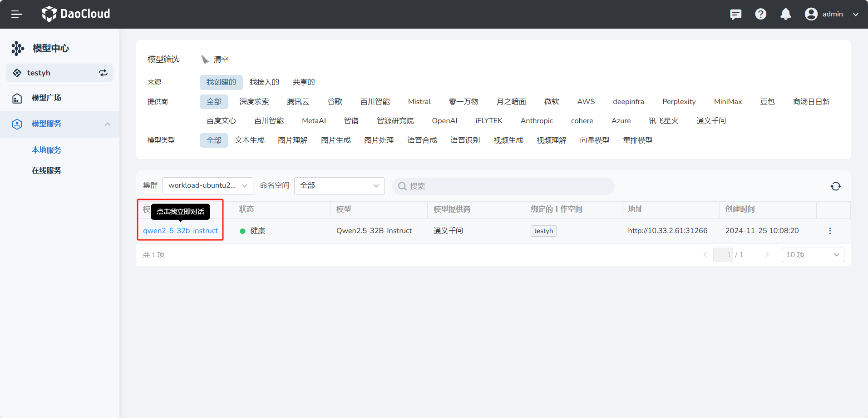The width and height of the screenshot is (868, 418).
Task: Filter providers by 讯飞星火
Action: click(664, 121)
